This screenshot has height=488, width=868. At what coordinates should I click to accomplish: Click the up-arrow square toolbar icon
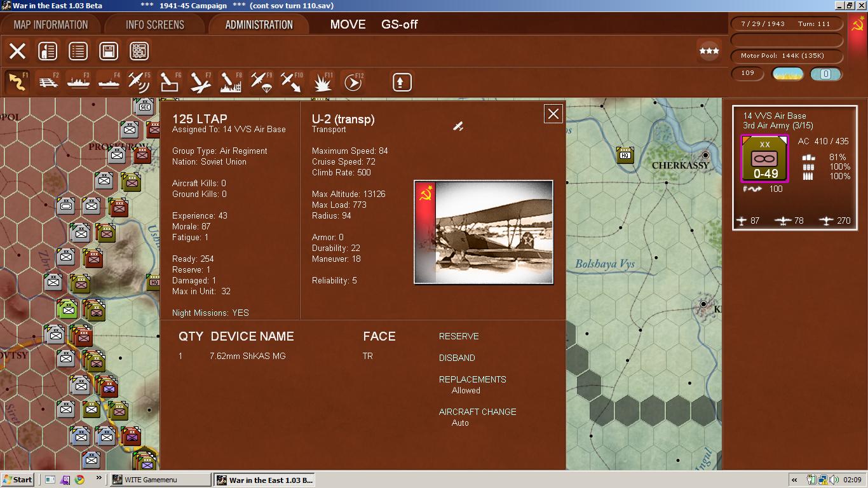click(402, 82)
